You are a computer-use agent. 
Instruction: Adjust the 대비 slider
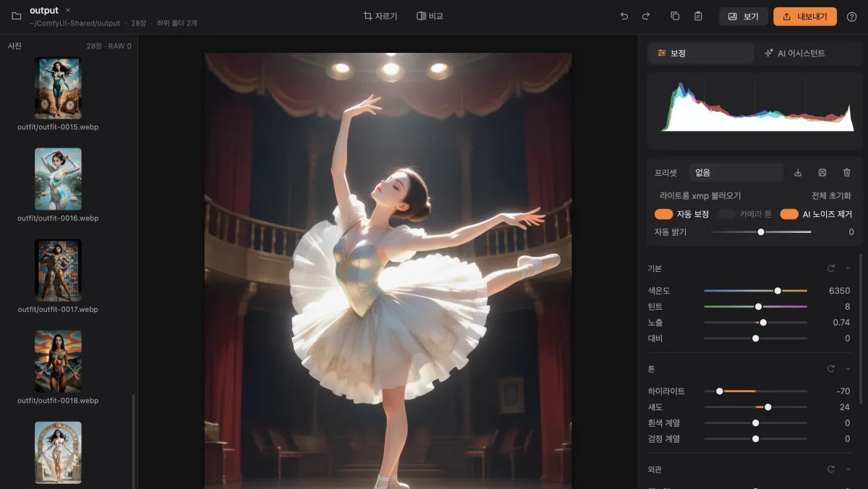pos(755,339)
